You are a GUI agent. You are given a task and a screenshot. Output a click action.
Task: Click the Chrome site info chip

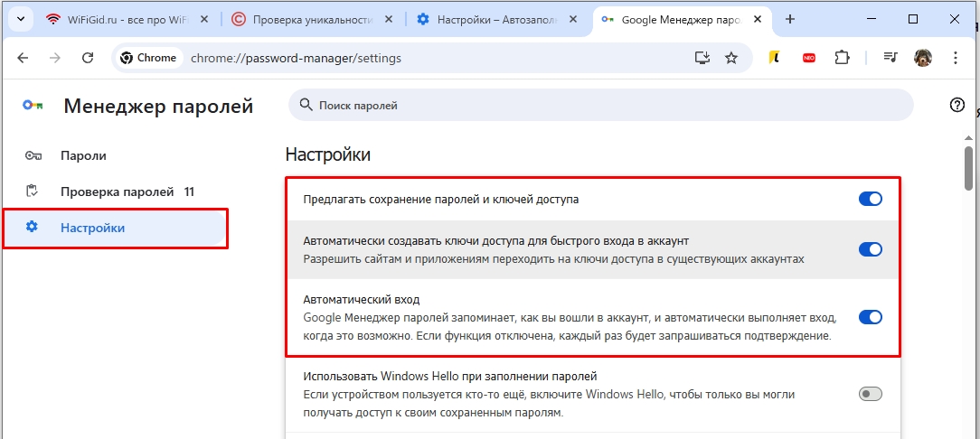149,58
